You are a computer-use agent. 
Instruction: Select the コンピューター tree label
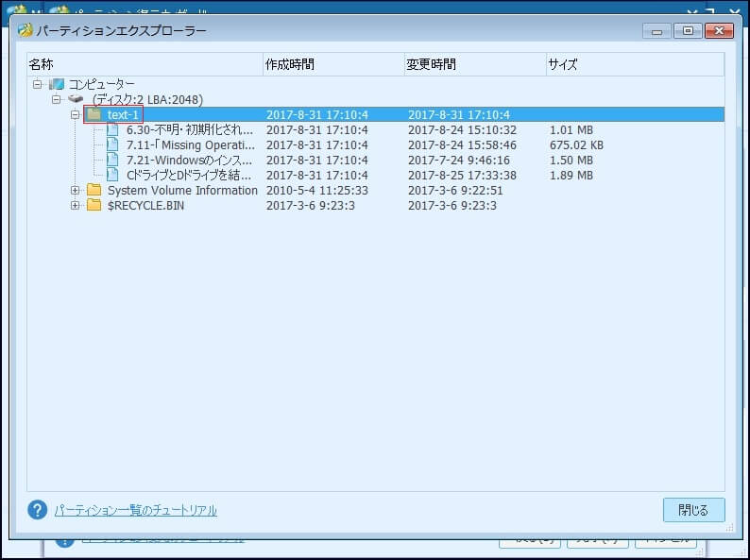(102, 85)
